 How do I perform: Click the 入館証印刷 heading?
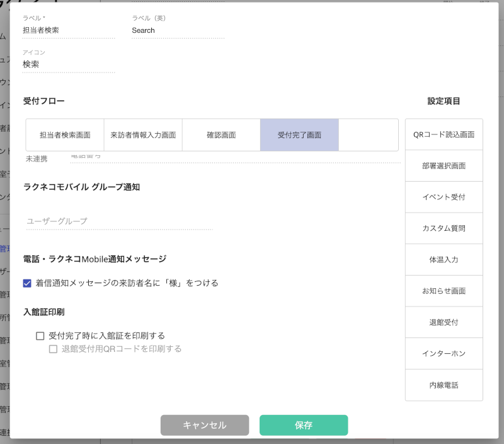(x=43, y=312)
